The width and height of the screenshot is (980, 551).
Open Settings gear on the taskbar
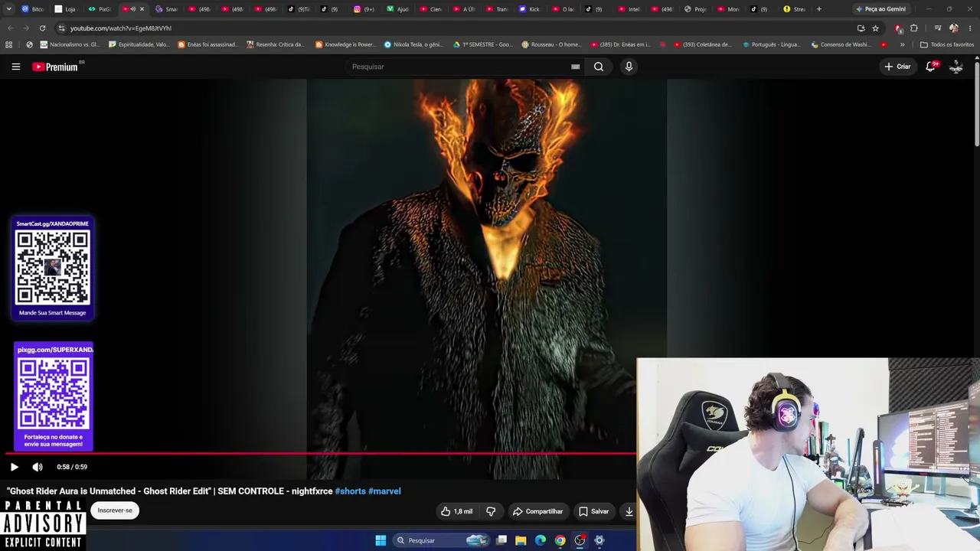click(x=599, y=540)
